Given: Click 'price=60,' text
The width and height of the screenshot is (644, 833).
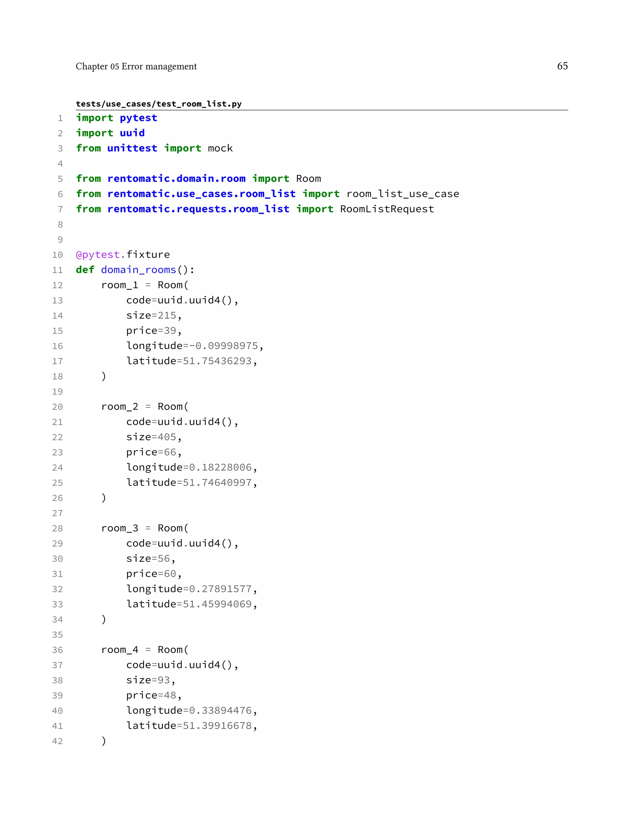Looking at the screenshot, I should [x=154, y=574].
